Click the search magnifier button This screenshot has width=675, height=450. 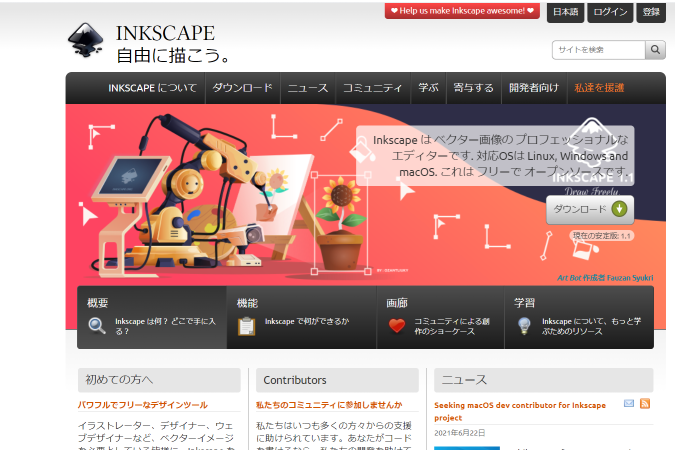[655, 50]
